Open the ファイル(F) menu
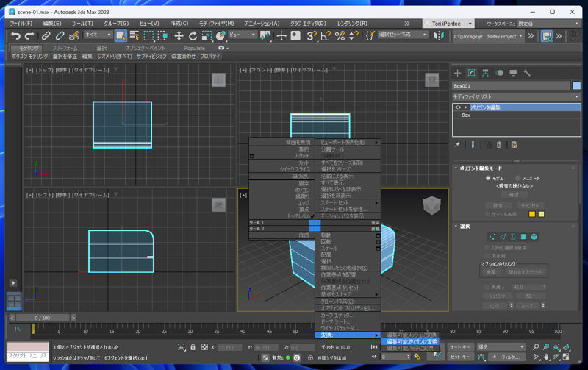The height and width of the screenshot is (370, 588). point(21,24)
